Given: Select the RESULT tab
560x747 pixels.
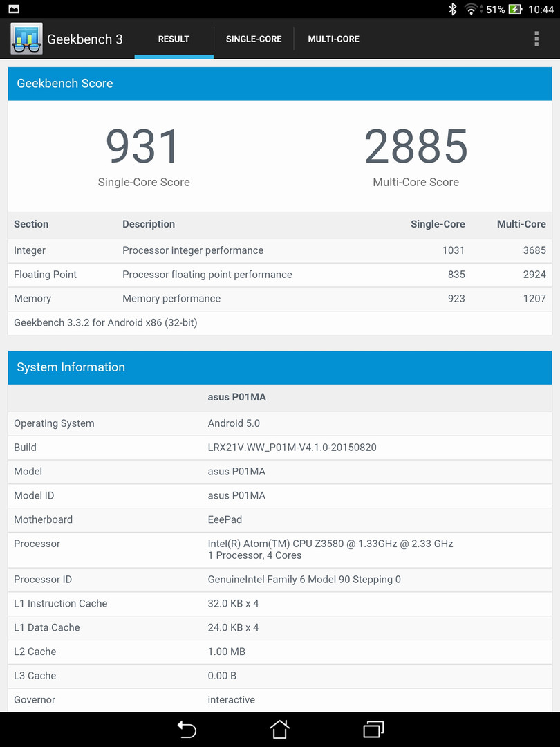Looking at the screenshot, I should [174, 39].
